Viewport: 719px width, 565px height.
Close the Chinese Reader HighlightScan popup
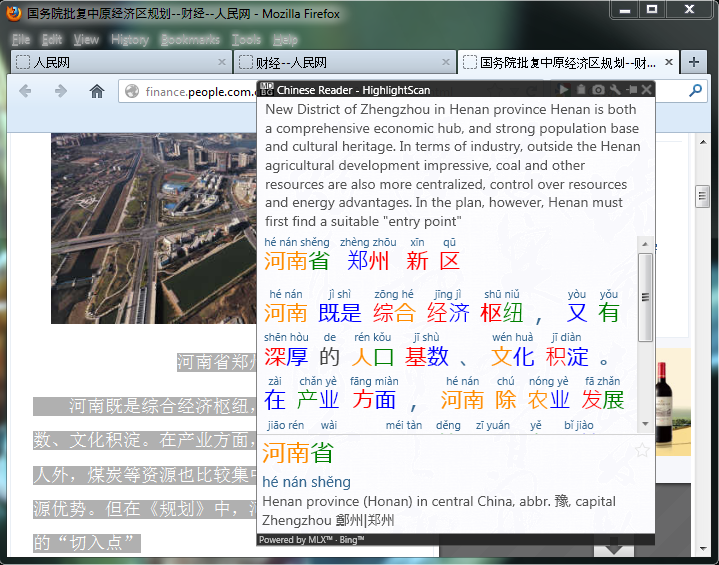(647, 89)
